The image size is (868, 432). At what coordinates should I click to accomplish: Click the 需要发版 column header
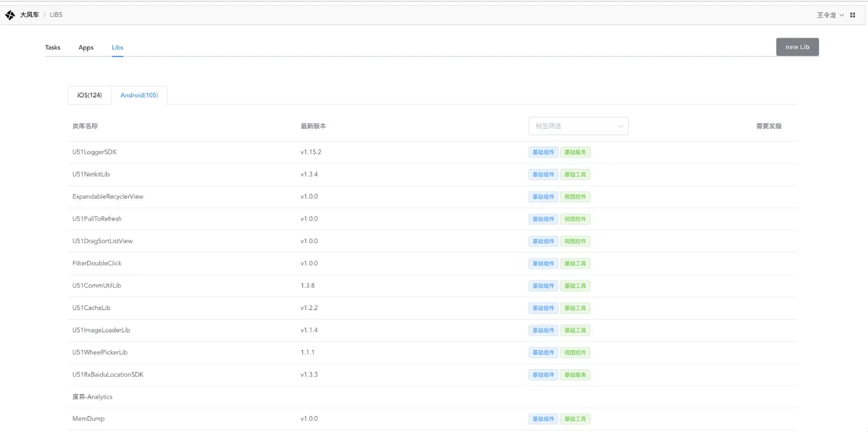point(769,126)
